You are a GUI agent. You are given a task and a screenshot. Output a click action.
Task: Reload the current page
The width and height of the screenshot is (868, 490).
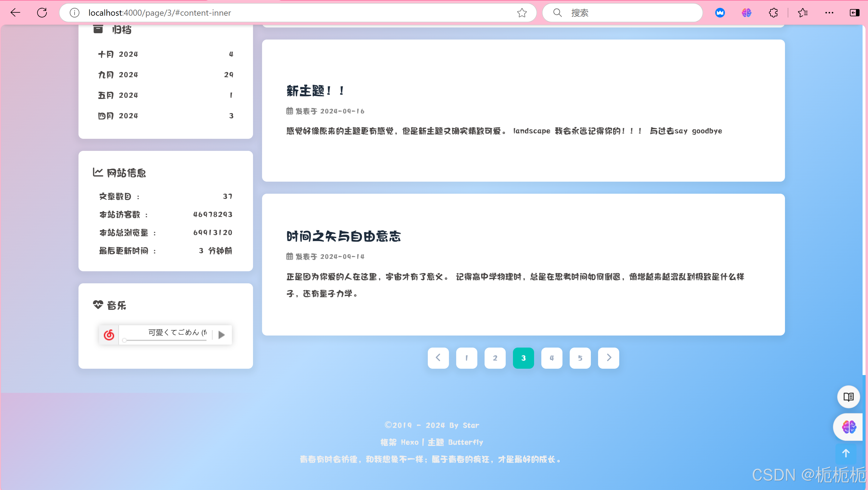[42, 13]
